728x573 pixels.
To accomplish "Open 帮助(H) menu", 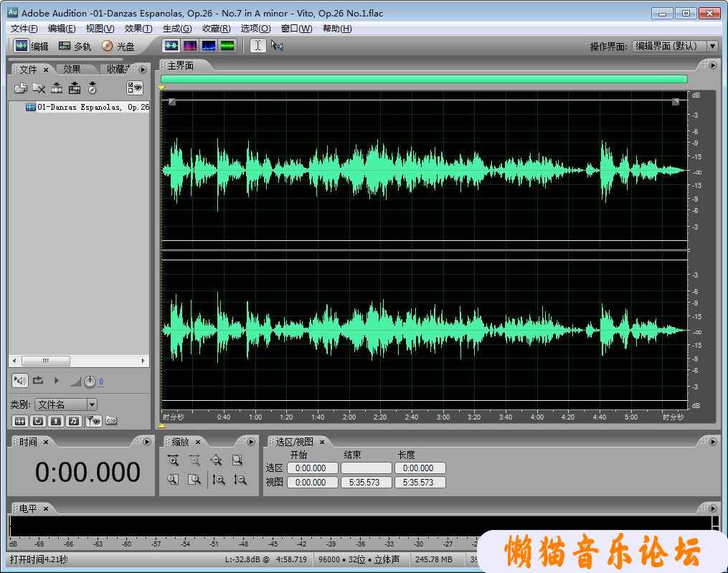I will click(336, 29).
